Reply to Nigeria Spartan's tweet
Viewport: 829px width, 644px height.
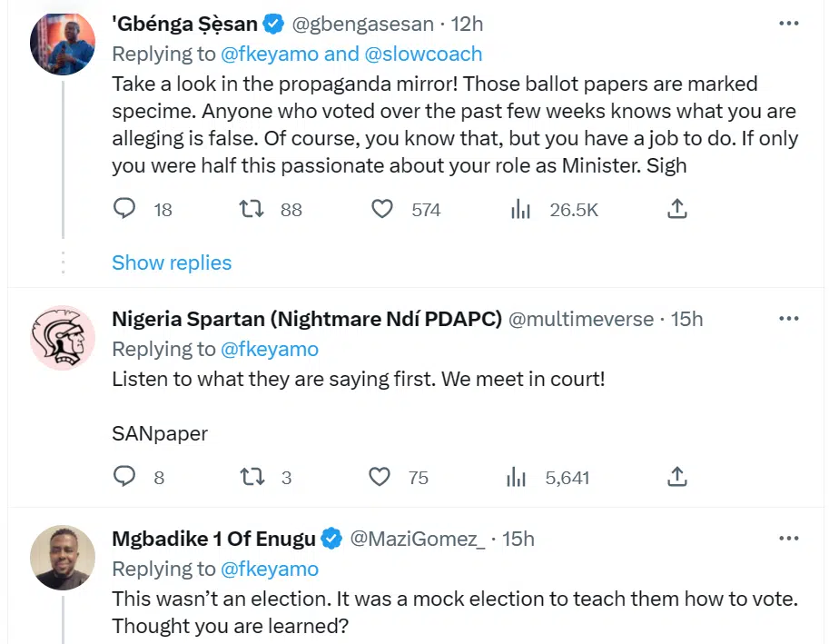pyautogui.click(x=124, y=477)
